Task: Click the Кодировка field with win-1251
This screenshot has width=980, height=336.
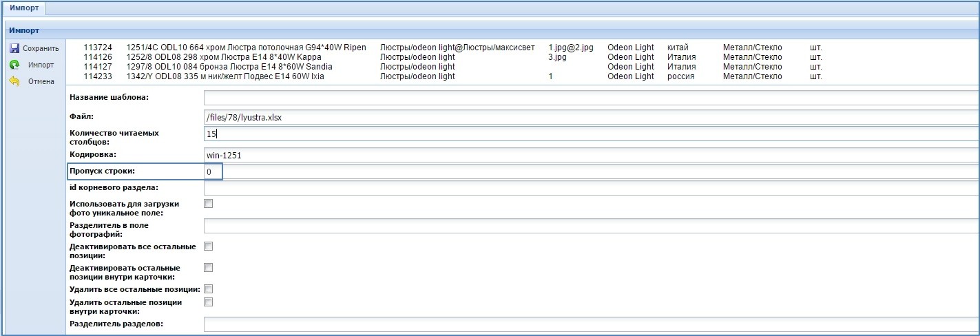Action: coord(591,155)
